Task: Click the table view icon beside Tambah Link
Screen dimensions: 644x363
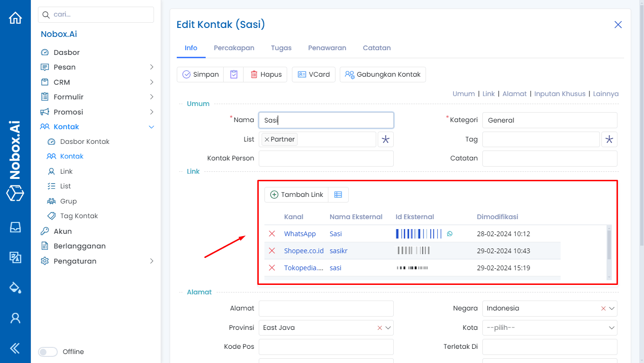Action: [338, 195]
